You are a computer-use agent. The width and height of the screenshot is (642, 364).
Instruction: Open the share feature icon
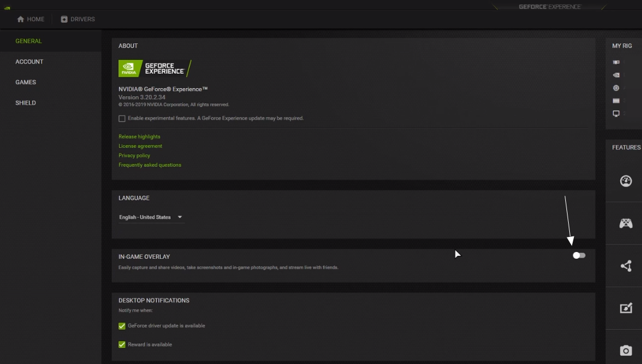(626, 266)
